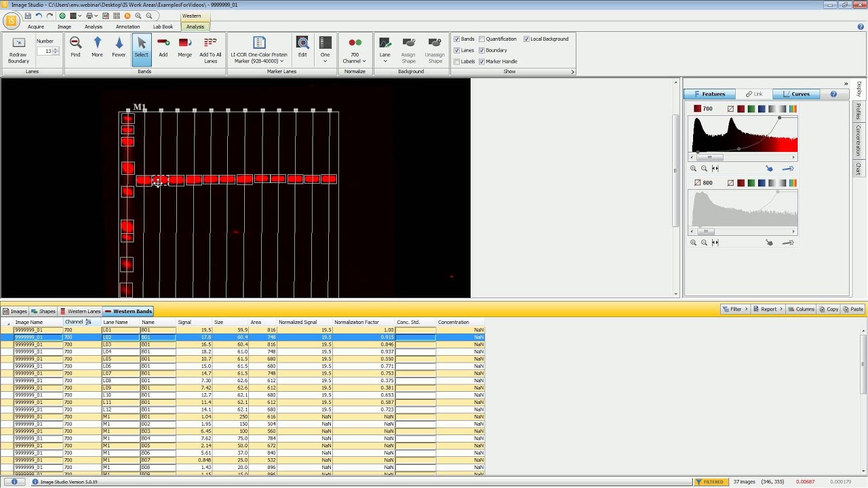The height and width of the screenshot is (488, 868).
Task: Click the lane Number input field
Action: point(46,51)
